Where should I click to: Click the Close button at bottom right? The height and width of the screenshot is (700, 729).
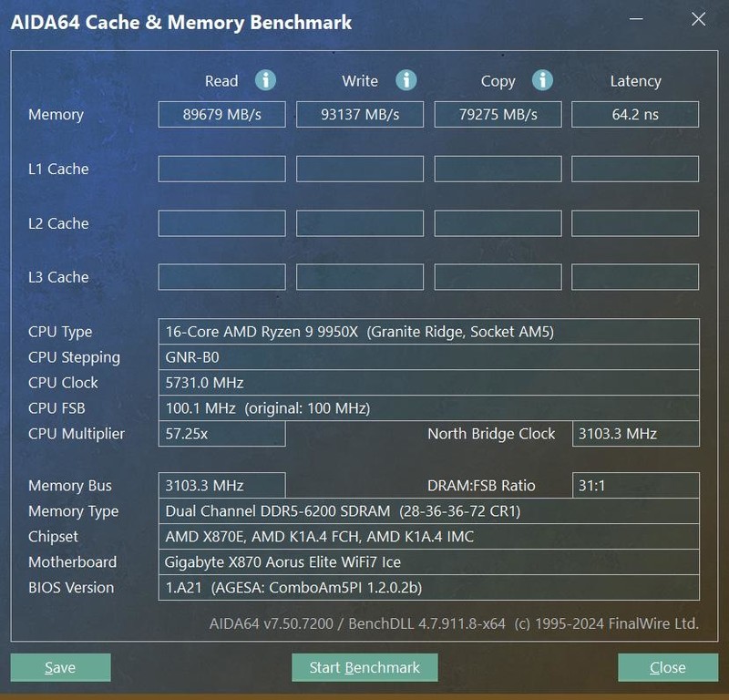tap(668, 667)
